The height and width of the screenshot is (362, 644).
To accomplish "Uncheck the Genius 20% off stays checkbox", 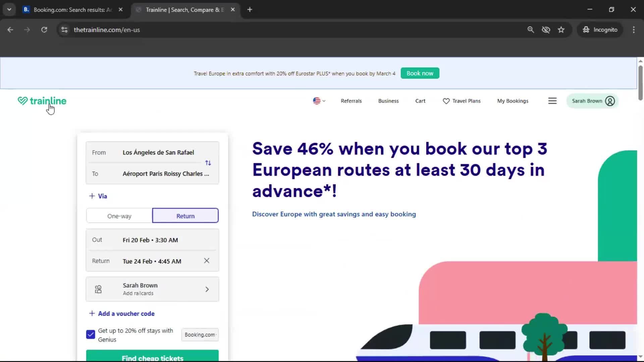I will click(x=90, y=334).
